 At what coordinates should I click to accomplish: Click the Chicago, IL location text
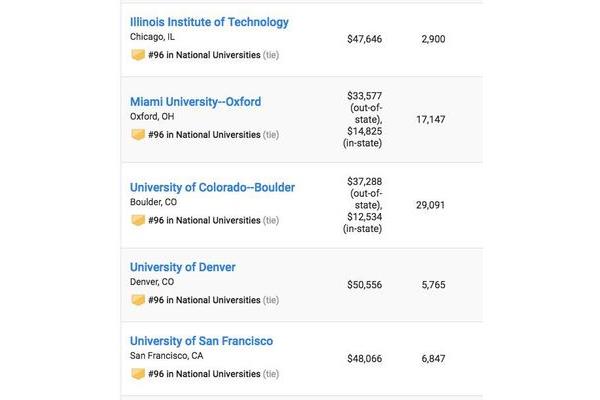point(152,37)
